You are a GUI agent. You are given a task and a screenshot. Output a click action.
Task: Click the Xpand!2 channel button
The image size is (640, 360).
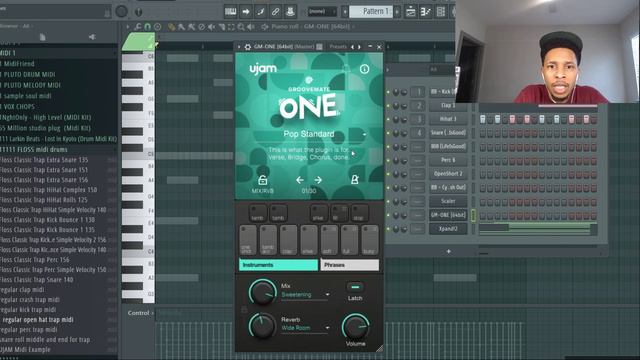click(x=448, y=229)
